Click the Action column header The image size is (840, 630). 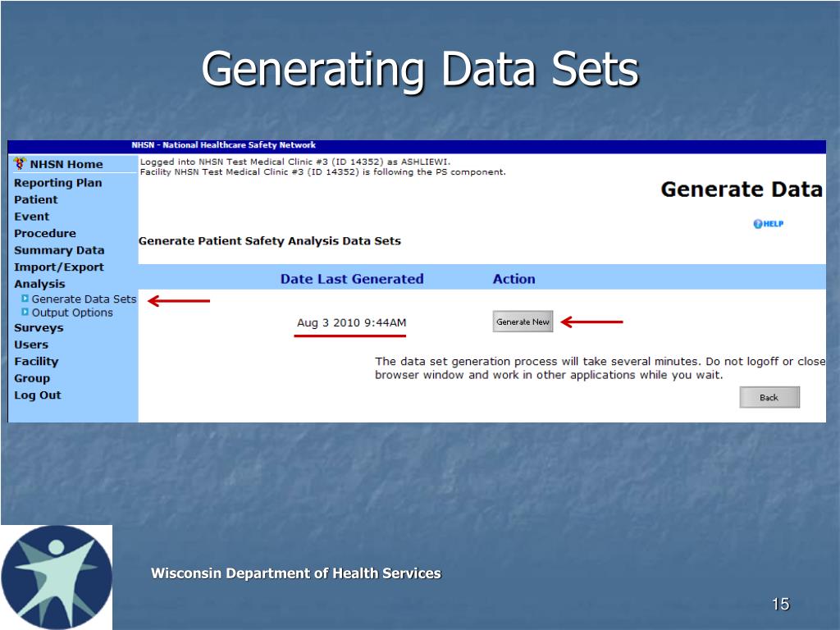click(514, 279)
